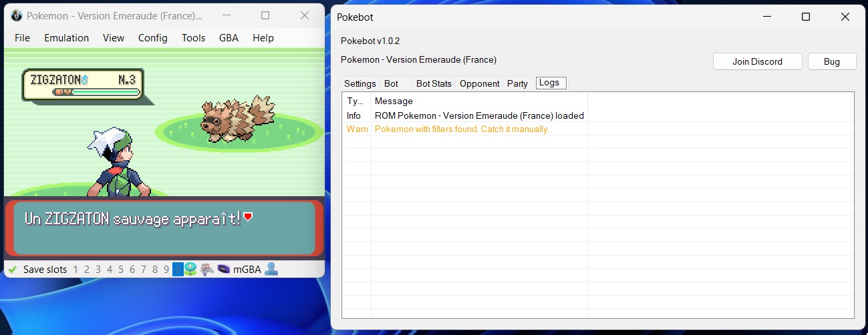Select save slot 7 in the status bar
The width and height of the screenshot is (868, 335).
click(x=144, y=270)
